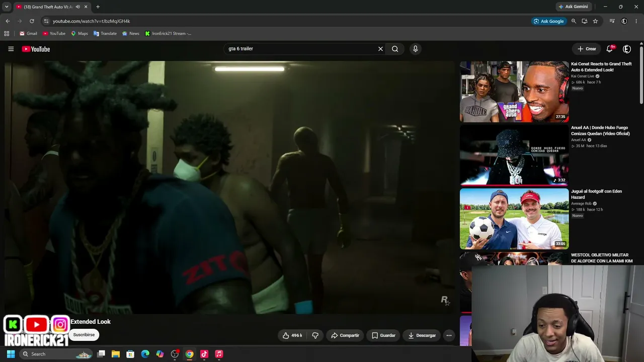This screenshot has width=644, height=362.
Task: Save the video with Guardar
Action: point(383,335)
